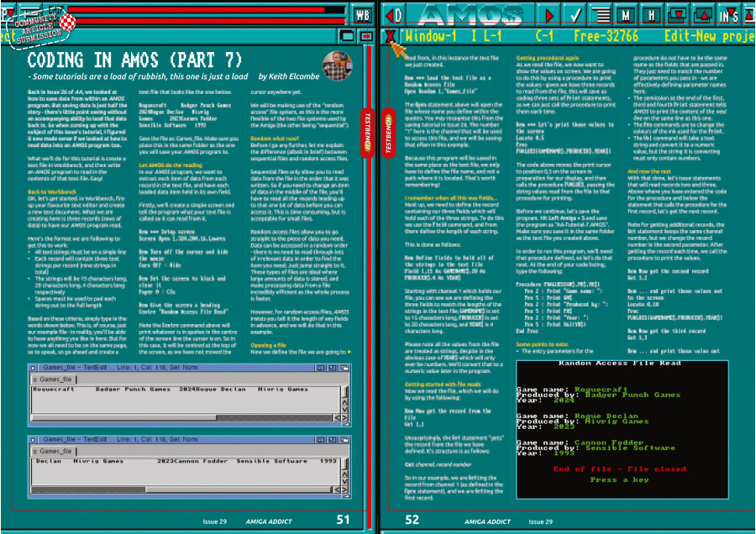Click 'L-1' line indicator in status line
Viewport: 756px width, 534px height.
[x=492, y=36]
